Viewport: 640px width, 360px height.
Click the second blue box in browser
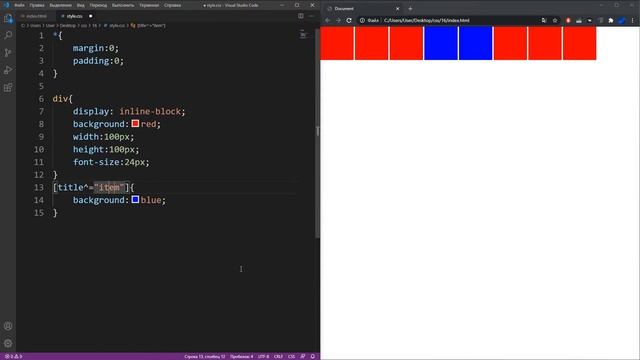[x=476, y=43]
